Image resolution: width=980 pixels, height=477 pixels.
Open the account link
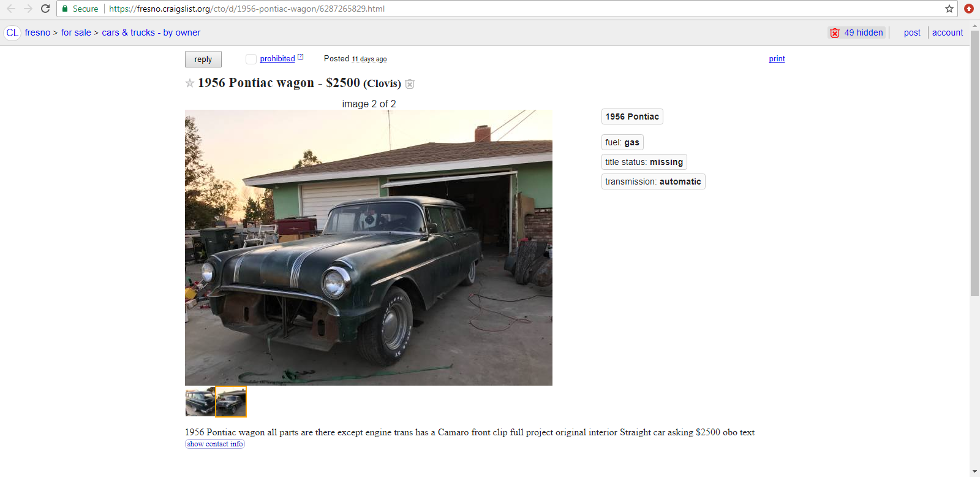(948, 32)
